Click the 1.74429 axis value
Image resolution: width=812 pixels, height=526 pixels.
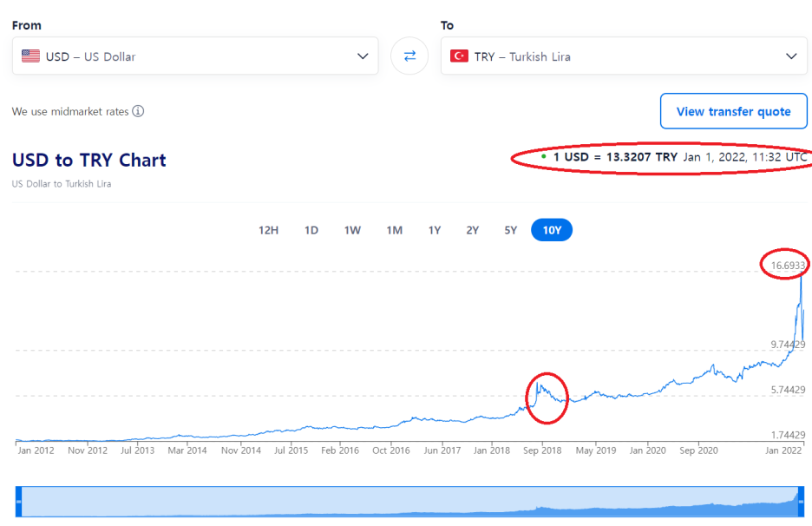788,435
